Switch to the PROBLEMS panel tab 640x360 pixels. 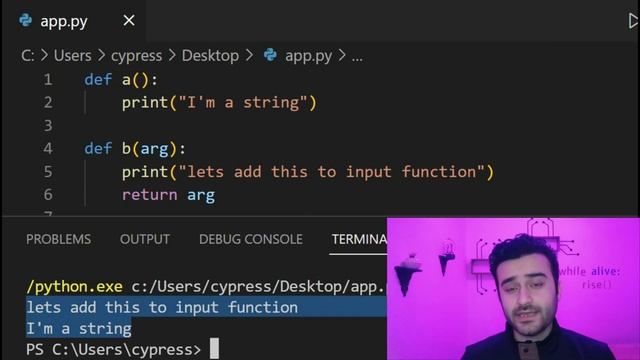pyautogui.click(x=58, y=239)
